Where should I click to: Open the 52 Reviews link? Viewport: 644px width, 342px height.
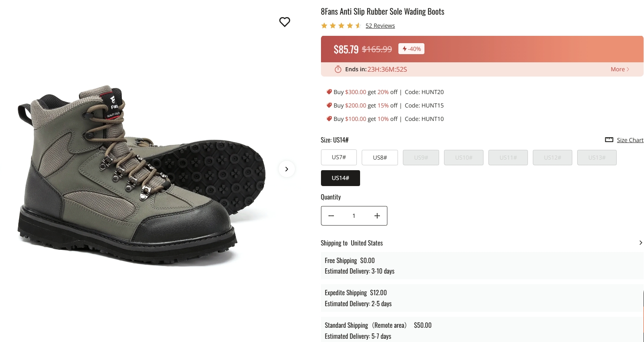point(380,26)
